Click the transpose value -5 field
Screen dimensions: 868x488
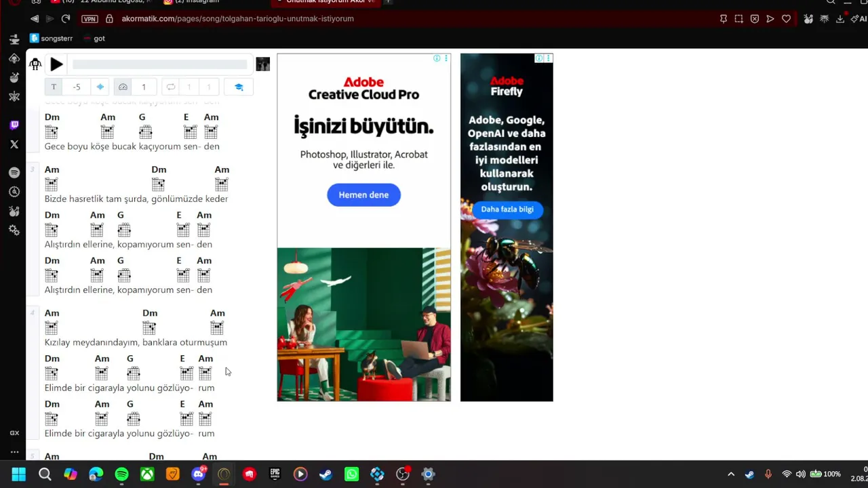77,87
